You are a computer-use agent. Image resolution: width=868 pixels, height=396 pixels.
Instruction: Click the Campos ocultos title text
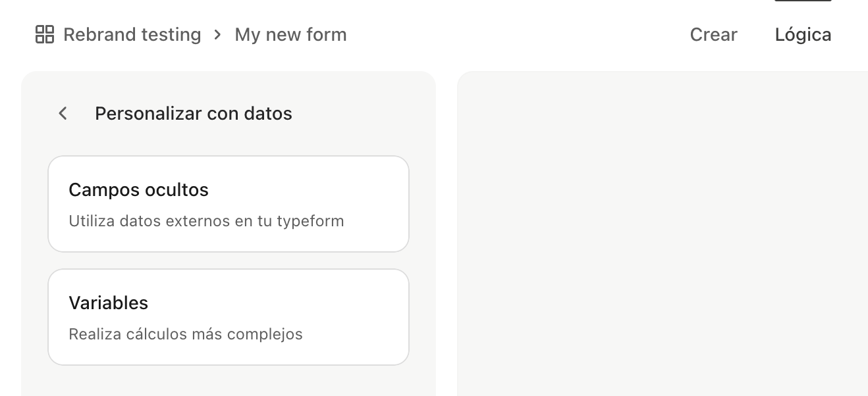[x=138, y=190]
